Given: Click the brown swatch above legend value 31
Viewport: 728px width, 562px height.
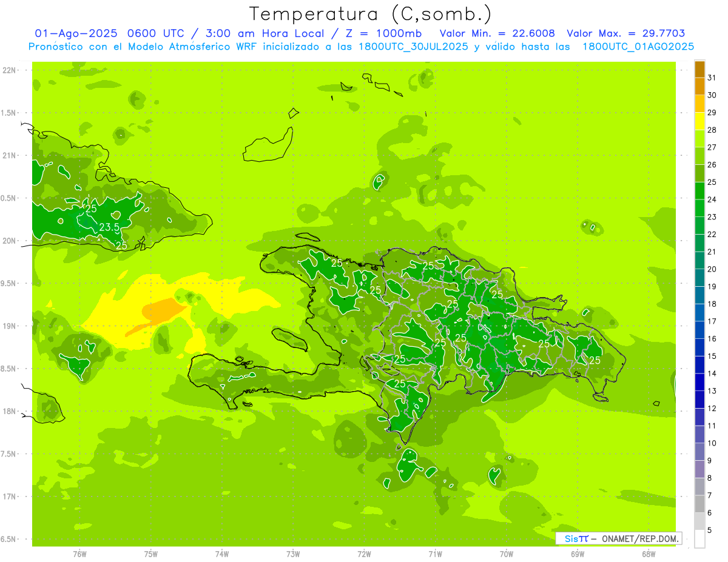Looking at the screenshot, I should (699, 70).
